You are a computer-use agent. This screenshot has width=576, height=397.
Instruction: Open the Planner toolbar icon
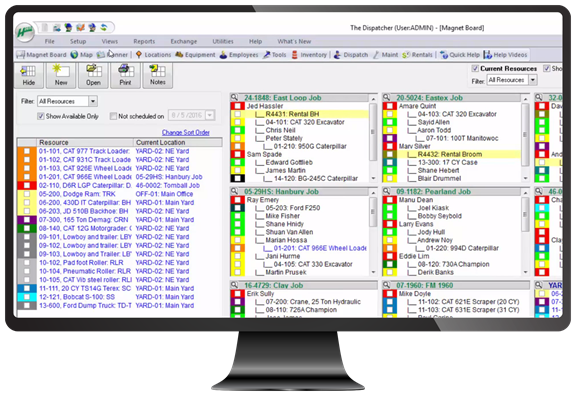[x=101, y=55]
